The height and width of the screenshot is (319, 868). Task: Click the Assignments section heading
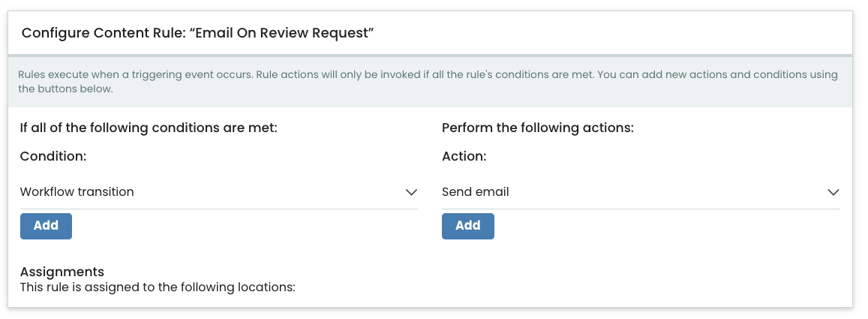coord(62,272)
